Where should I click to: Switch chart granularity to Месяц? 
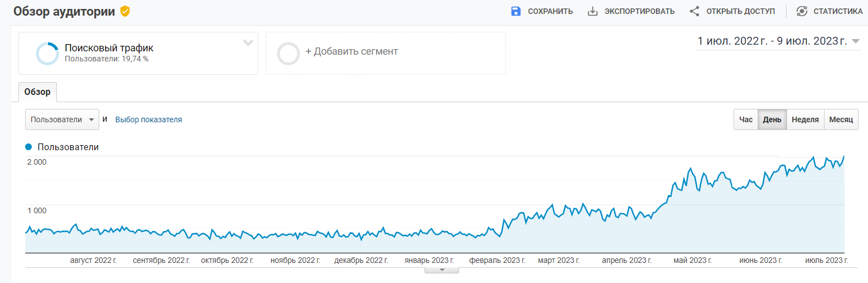click(841, 119)
